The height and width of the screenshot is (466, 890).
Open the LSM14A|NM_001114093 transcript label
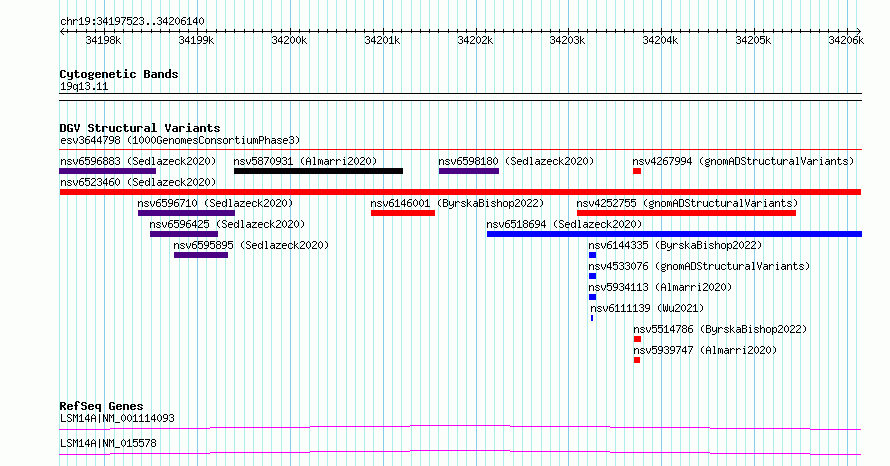click(117, 418)
